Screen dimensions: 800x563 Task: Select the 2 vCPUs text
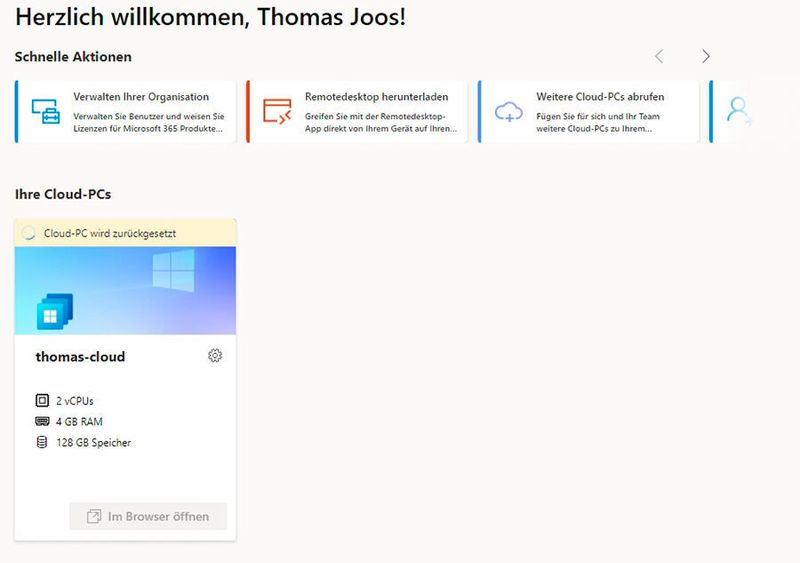coord(75,401)
